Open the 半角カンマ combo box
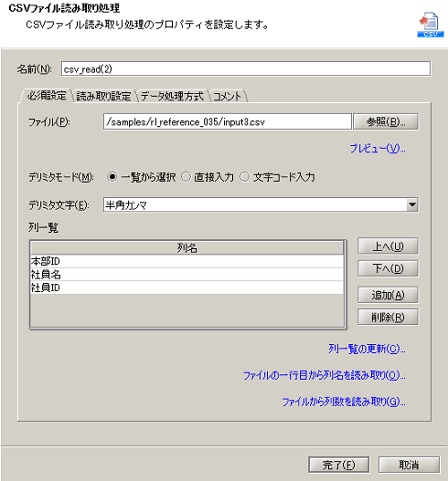 click(x=261, y=204)
